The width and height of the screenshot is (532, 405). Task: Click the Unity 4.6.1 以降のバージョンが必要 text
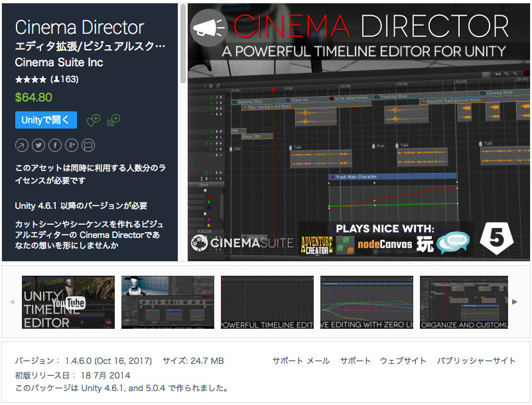(81, 205)
